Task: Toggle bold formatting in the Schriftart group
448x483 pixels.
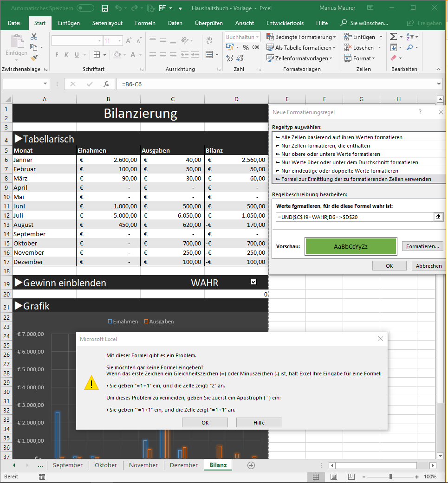Action: click(x=57, y=55)
